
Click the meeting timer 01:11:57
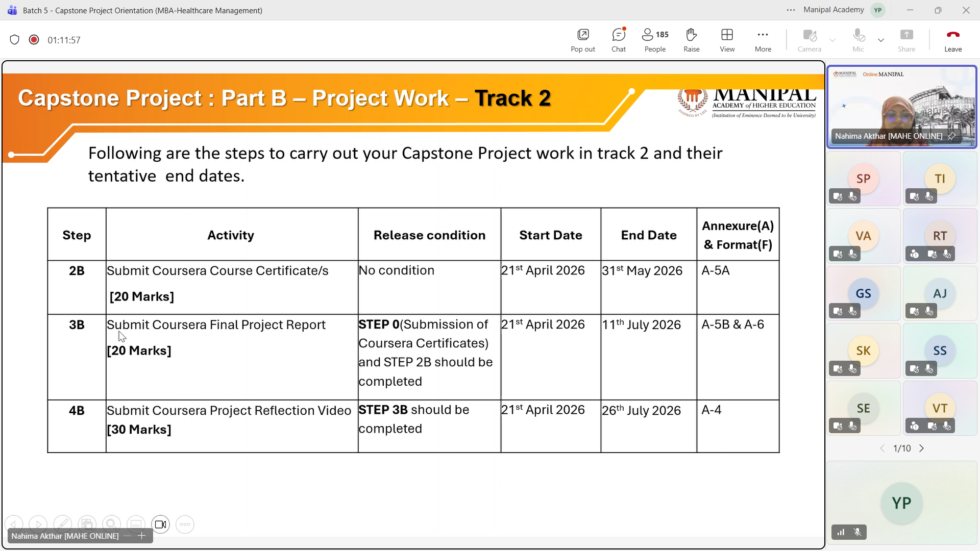tap(64, 40)
